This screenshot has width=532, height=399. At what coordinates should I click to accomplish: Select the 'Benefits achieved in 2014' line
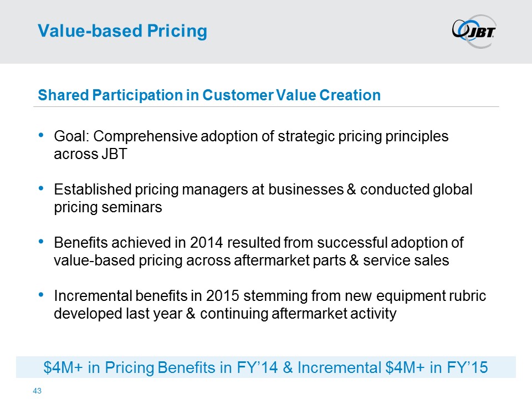point(259,243)
